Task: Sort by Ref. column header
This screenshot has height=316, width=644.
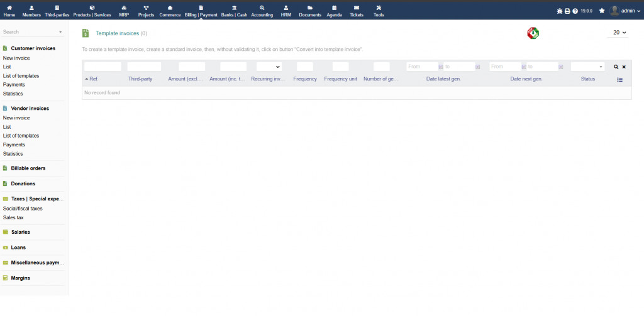Action: [94, 79]
